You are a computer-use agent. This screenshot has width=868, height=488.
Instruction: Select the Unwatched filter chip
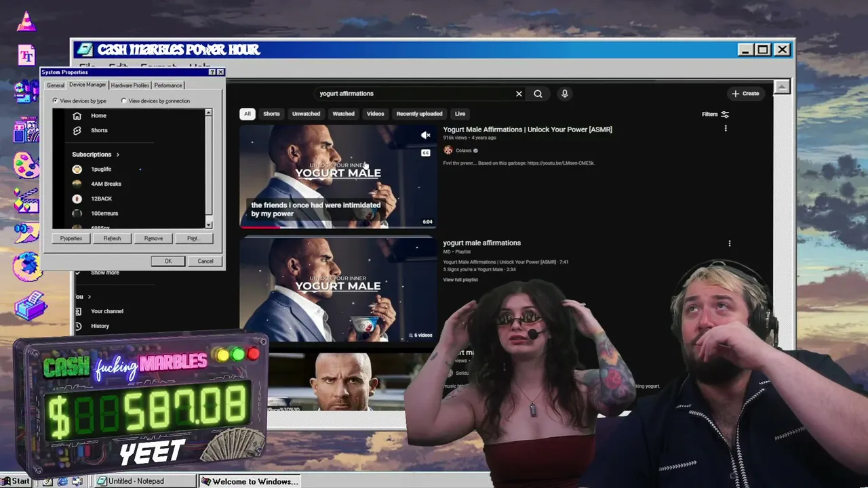(306, 114)
